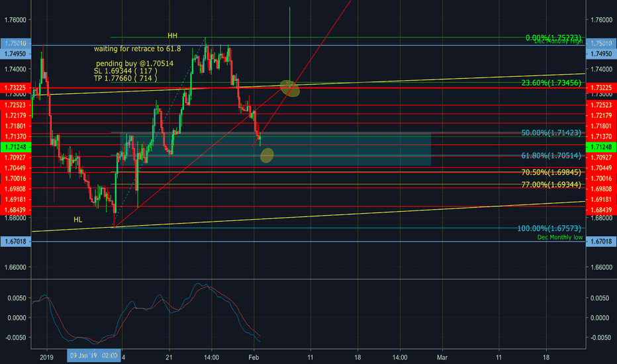The height and width of the screenshot is (364, 617).
Task: Click the HH label above the high
Action: (x=172, y=36)
